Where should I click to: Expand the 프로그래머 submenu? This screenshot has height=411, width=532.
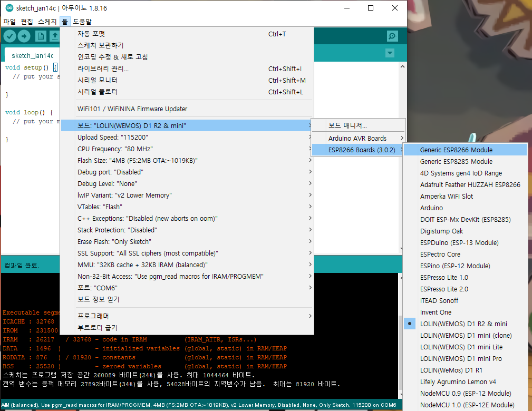187,316
